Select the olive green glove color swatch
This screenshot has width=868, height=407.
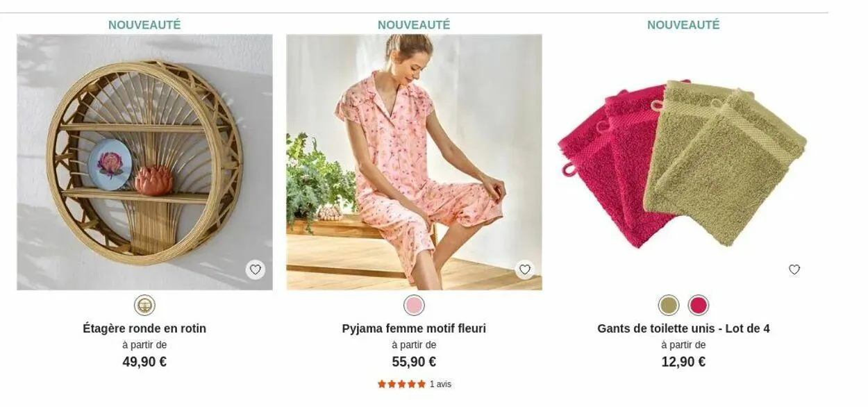point(669,305)
